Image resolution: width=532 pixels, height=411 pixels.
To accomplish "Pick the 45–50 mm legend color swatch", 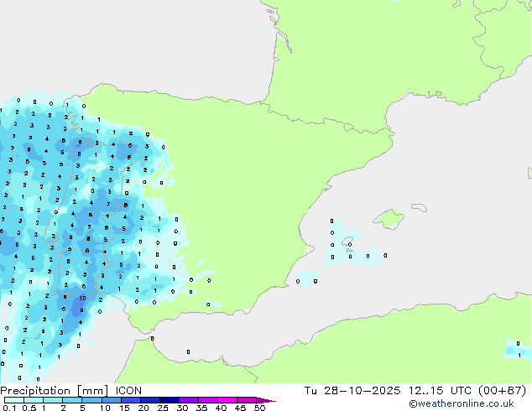I will click(247, 400).
